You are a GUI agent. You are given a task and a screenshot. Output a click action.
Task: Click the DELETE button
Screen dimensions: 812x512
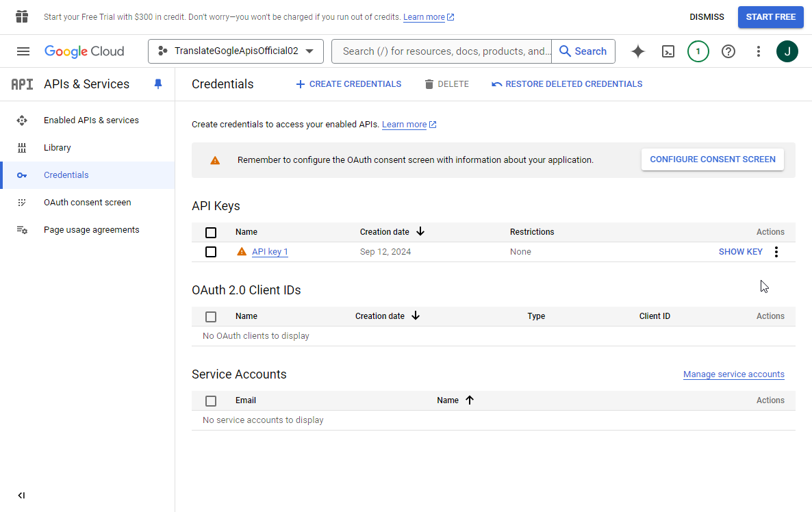[447, 84]
